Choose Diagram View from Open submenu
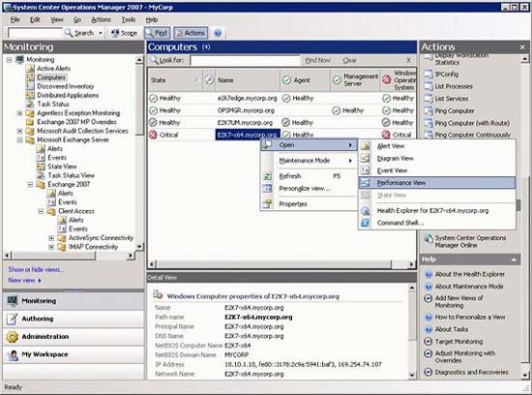The image size is (532, 395). pyautogui.click(x=437, y=158)
